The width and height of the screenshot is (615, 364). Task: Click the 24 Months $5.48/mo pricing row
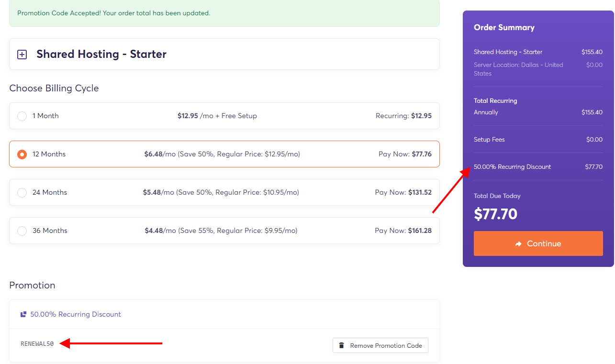[x=224, y=192]
